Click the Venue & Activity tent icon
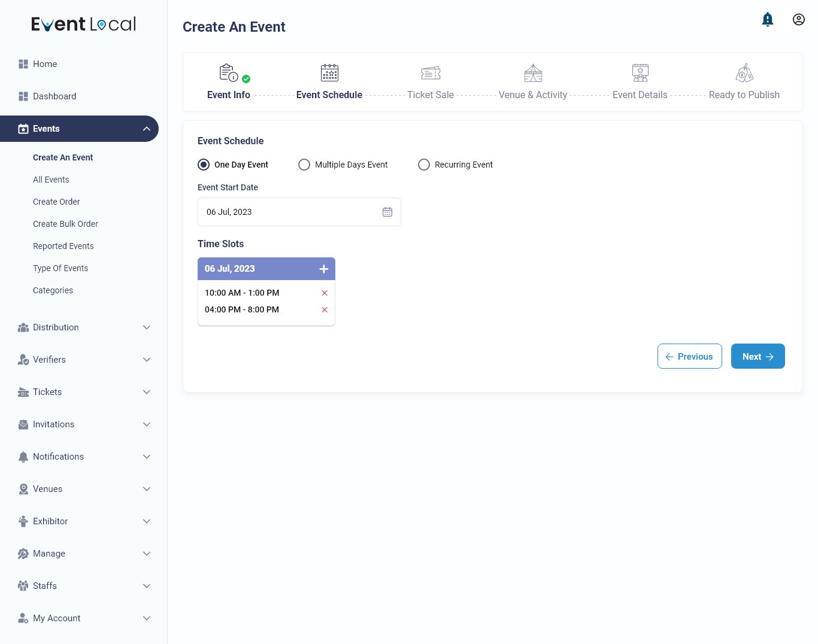This screenshot has height=644, width=818. 533,72
